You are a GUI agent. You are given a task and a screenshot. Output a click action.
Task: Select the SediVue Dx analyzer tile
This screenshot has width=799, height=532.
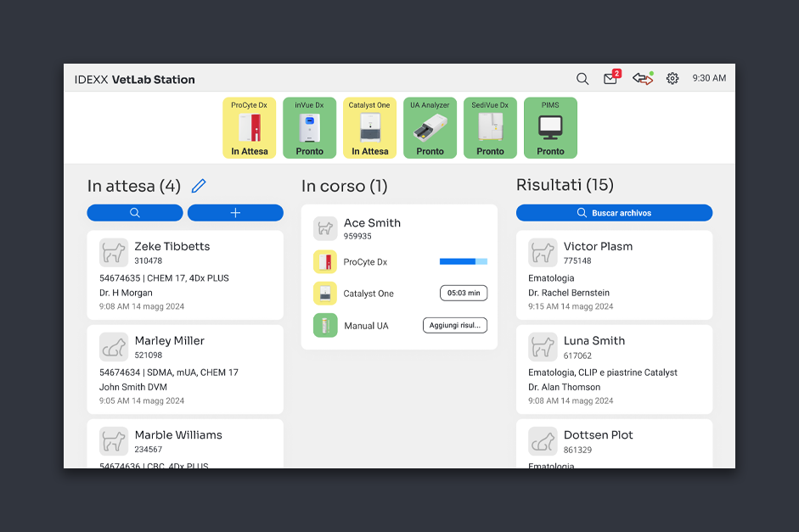click(x=490, y=128)
